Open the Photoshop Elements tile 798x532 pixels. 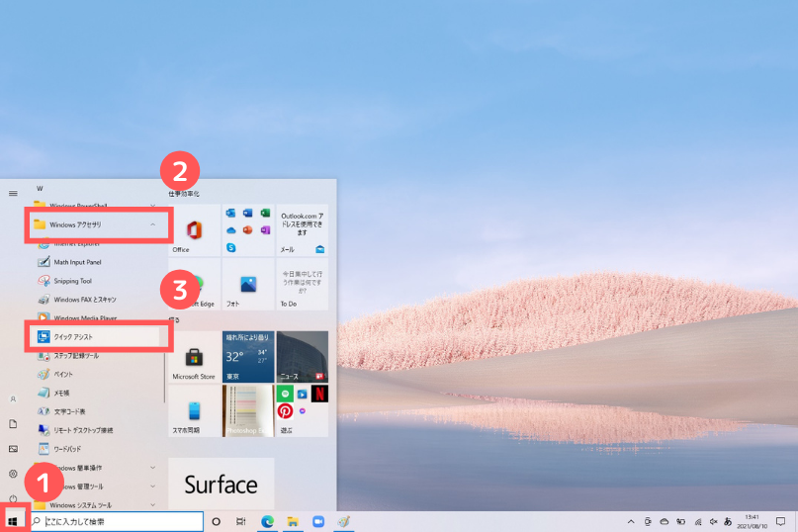(x=248, y=410)
